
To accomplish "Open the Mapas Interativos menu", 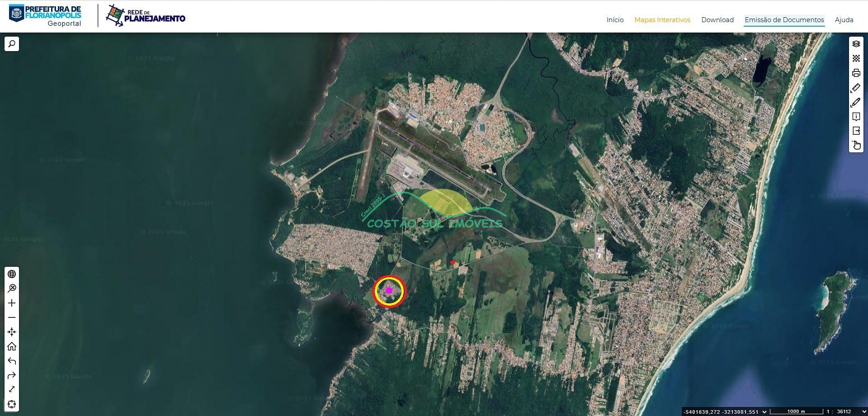I will pos(662,20).
